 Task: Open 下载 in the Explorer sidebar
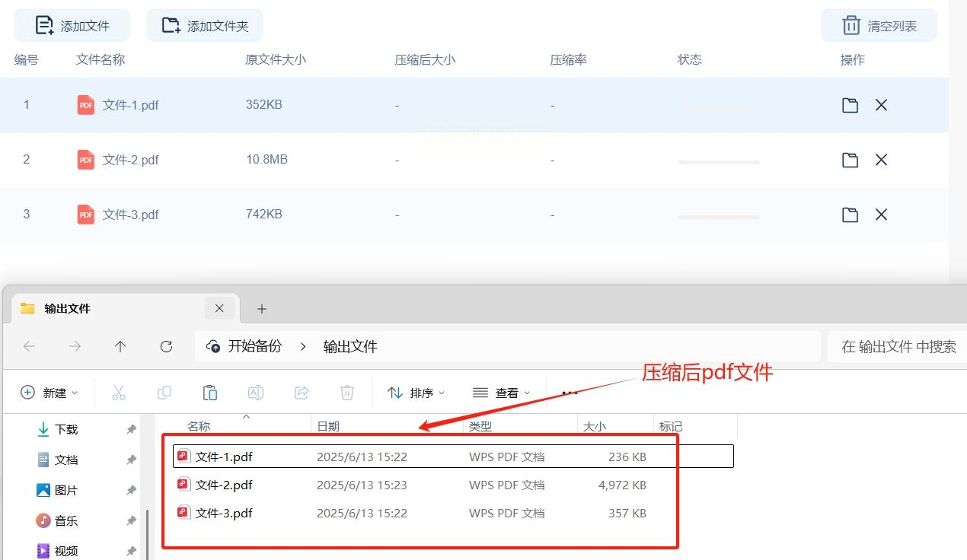tap(66, 429)
